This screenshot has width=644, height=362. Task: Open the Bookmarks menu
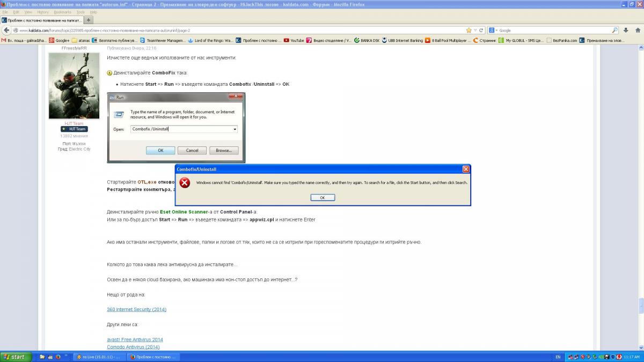pos(62,12)
